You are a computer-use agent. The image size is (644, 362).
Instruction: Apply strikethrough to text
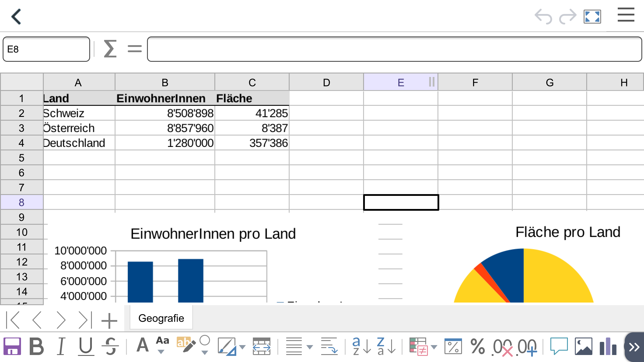coord(111,347)
